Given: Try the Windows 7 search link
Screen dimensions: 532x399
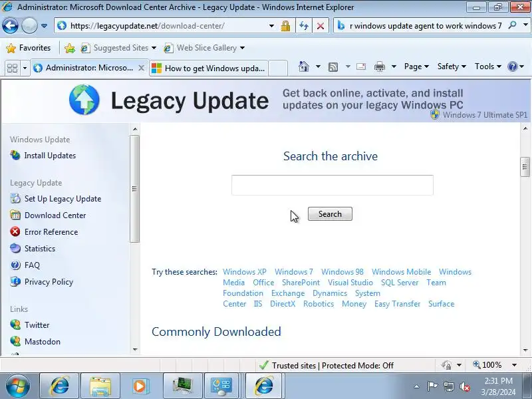Looking at the screenshot, I should point(294,272).
